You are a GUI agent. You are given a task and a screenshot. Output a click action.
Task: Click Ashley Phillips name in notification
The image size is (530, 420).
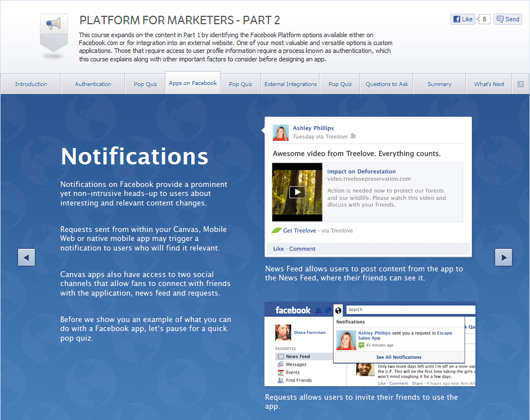[374, 333]
